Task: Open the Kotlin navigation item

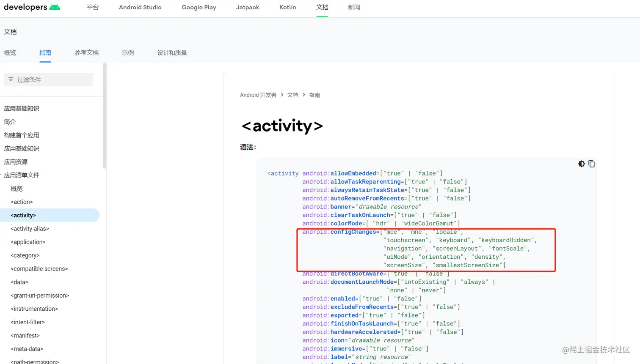Action: click(288, 7)
